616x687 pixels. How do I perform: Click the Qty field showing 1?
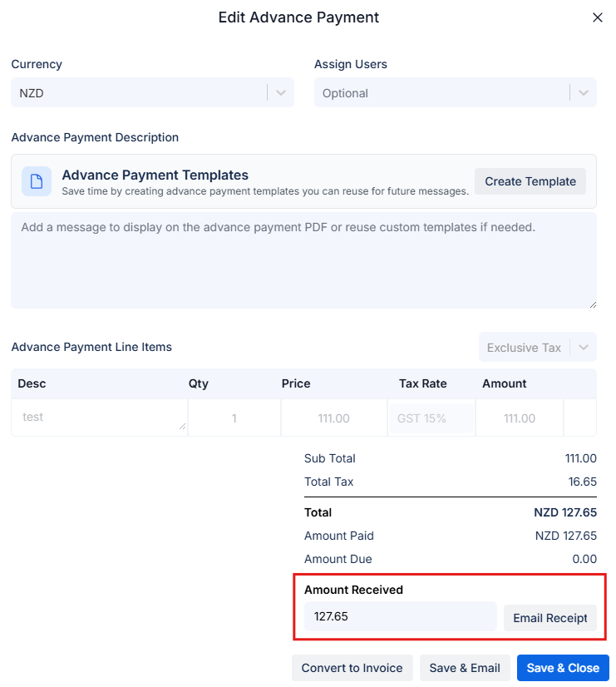[x=235, y=417]
